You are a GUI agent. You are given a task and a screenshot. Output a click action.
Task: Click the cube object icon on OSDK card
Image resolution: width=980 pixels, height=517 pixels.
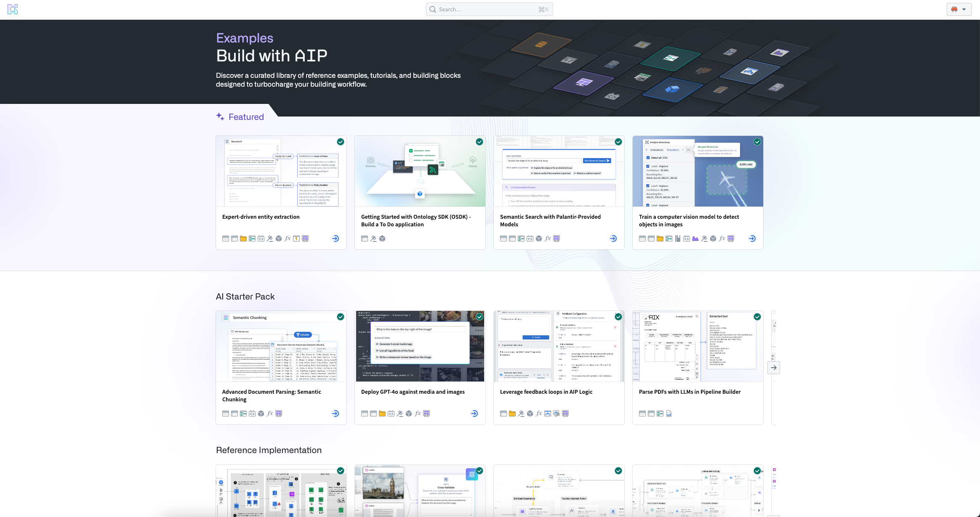coord(382,239)
